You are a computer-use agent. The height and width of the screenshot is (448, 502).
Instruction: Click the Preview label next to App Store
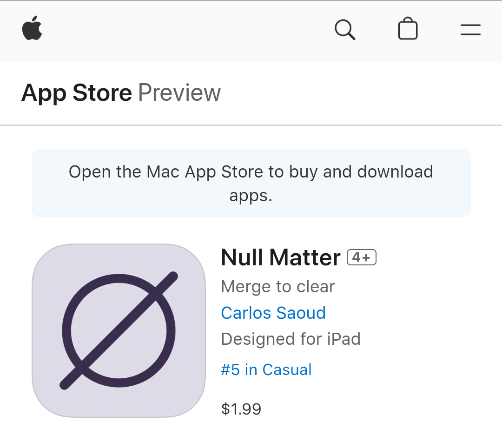tap(179, 93)
